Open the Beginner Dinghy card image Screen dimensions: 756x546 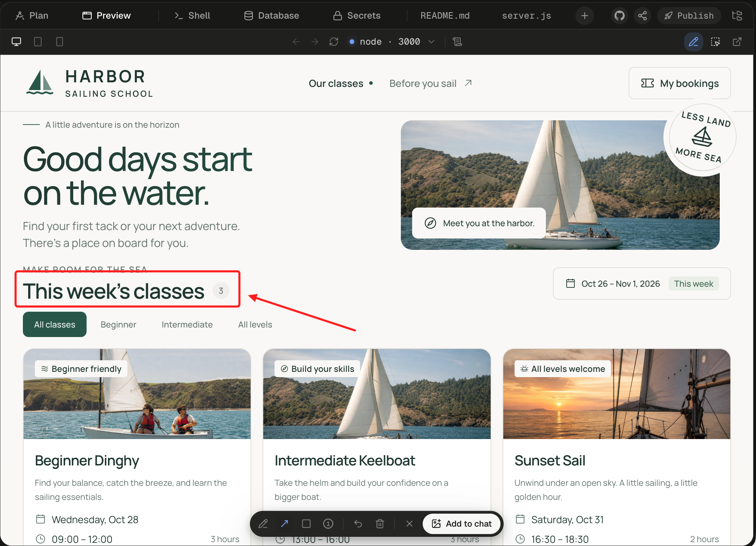tap(137, 394)
